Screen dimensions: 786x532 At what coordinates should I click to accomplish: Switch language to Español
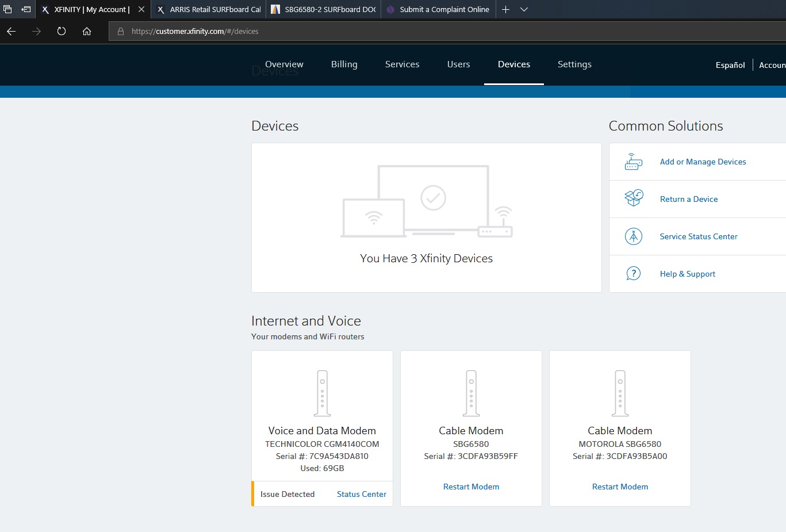[x=730, y=65]
